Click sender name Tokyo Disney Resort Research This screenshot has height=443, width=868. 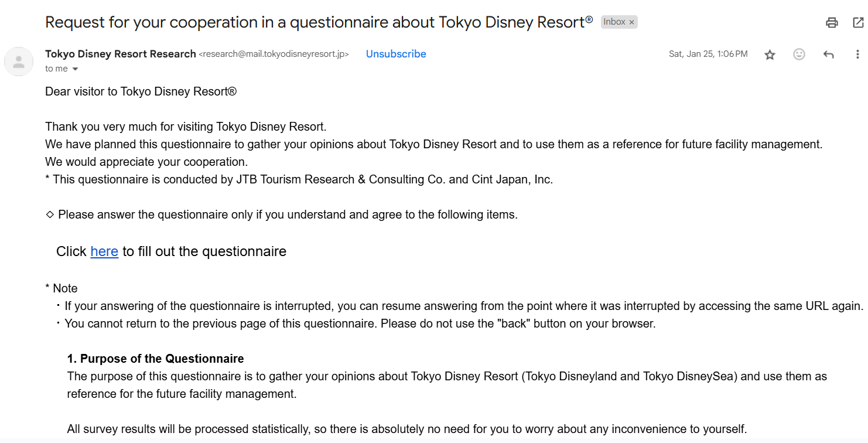coord(121,54)
